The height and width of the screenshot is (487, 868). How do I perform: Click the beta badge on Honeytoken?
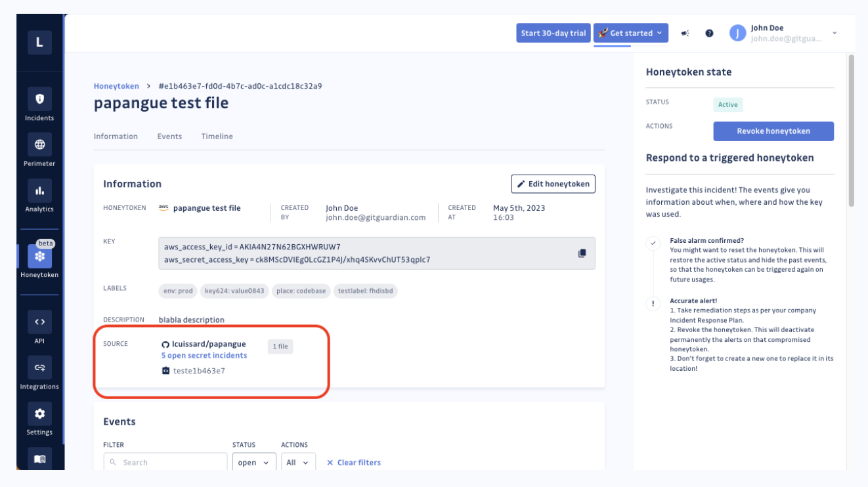pos(47,243)
